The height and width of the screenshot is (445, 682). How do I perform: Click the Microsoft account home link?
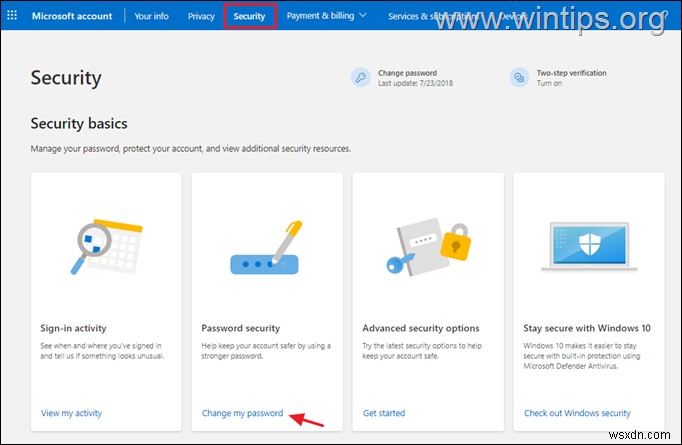point(72,16)
